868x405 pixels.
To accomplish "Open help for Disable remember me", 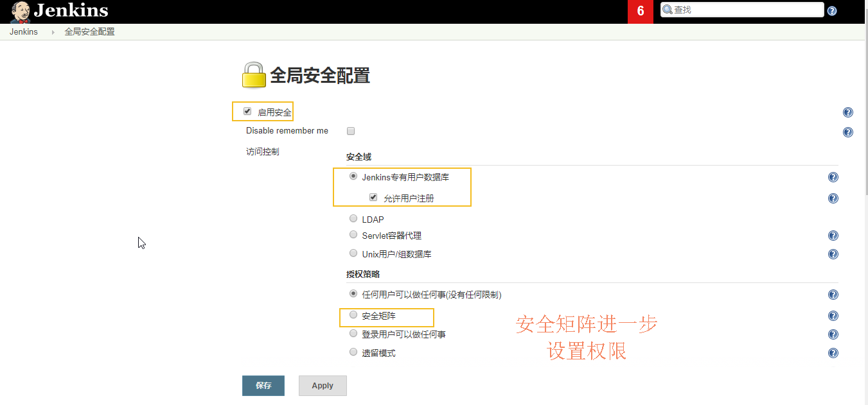I will tap(847, 132).
